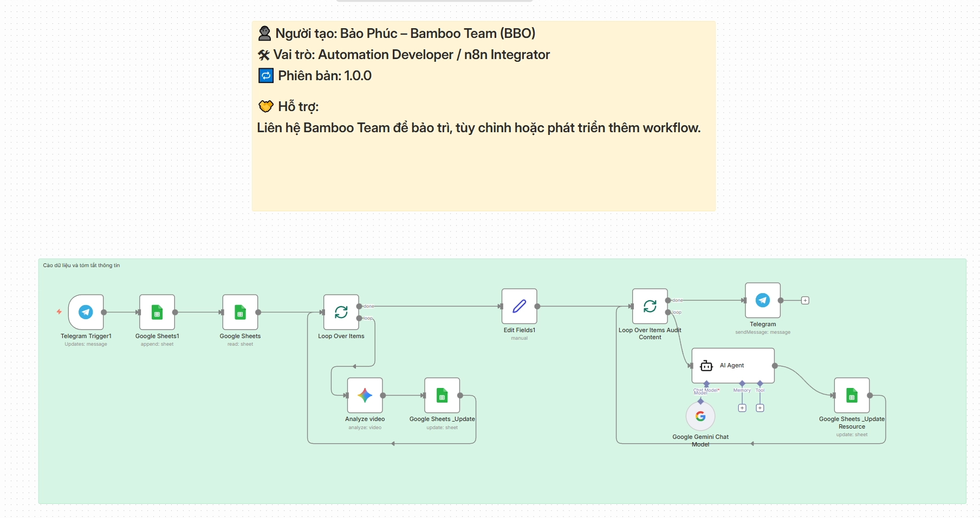
Task: Select the AI Agent node
Action: [732, 366]
